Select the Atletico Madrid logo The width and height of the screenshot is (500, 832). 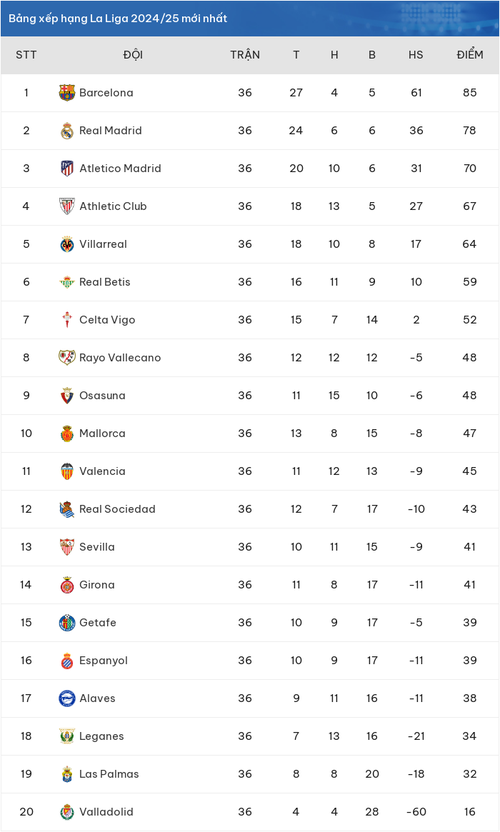point(67,168)
